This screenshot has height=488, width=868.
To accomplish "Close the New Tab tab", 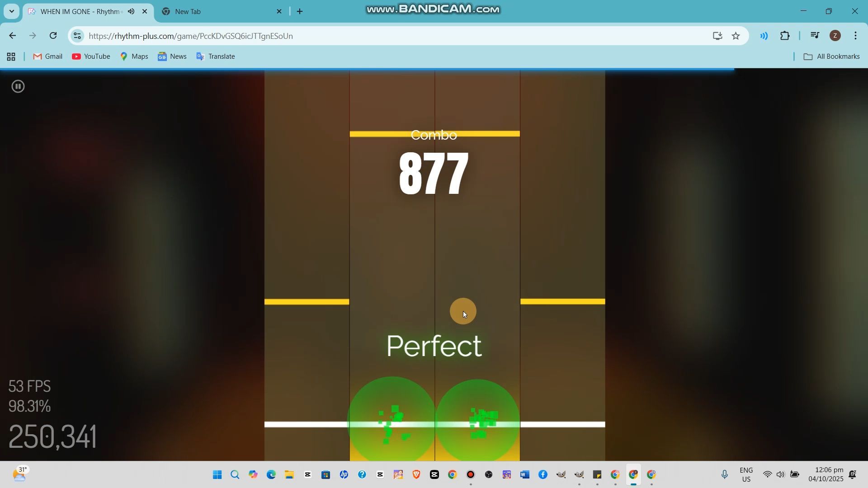I will point(279,12).
